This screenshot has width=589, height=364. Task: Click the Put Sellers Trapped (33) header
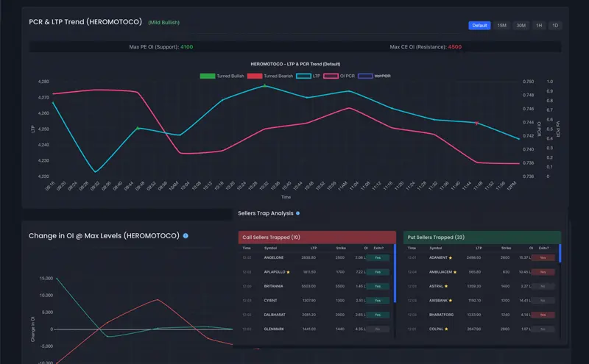click(482, 238)
